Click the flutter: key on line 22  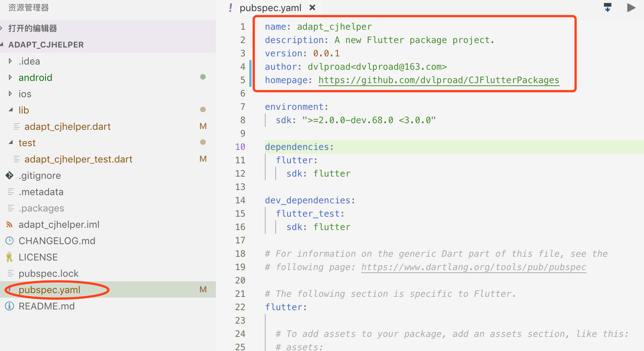tap(286, 307)
